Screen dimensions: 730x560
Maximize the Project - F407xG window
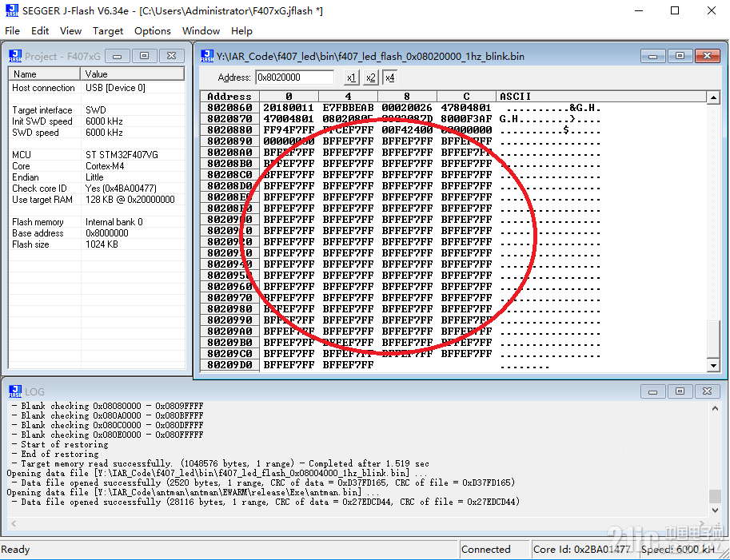coord(145,56)
